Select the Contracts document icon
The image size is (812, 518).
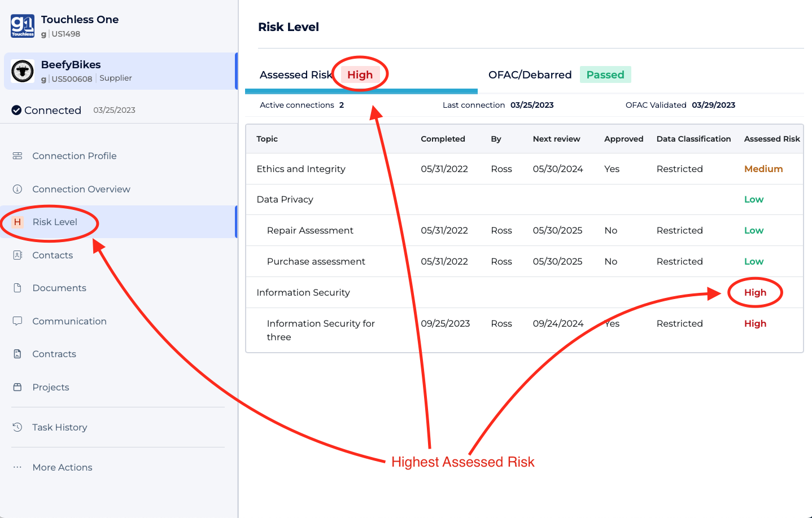coord(18,354)
